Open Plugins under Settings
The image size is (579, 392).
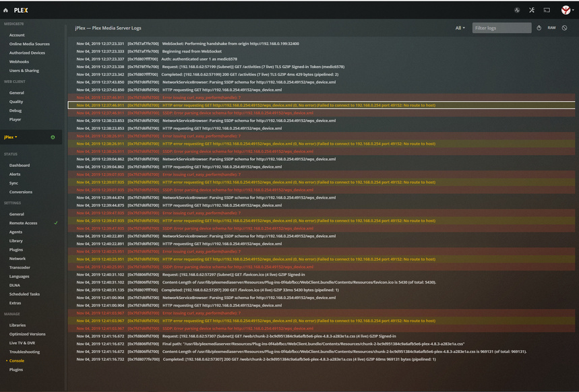pos(16,249)
